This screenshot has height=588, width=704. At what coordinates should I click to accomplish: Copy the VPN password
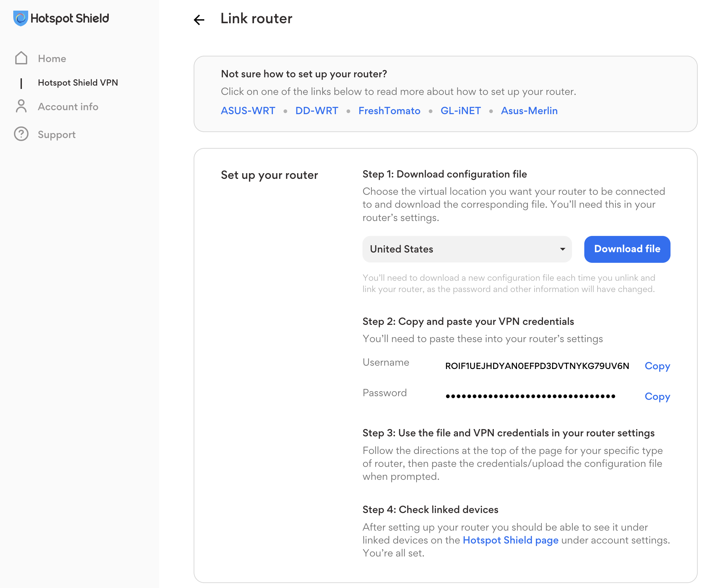click(x=657, y=396)
